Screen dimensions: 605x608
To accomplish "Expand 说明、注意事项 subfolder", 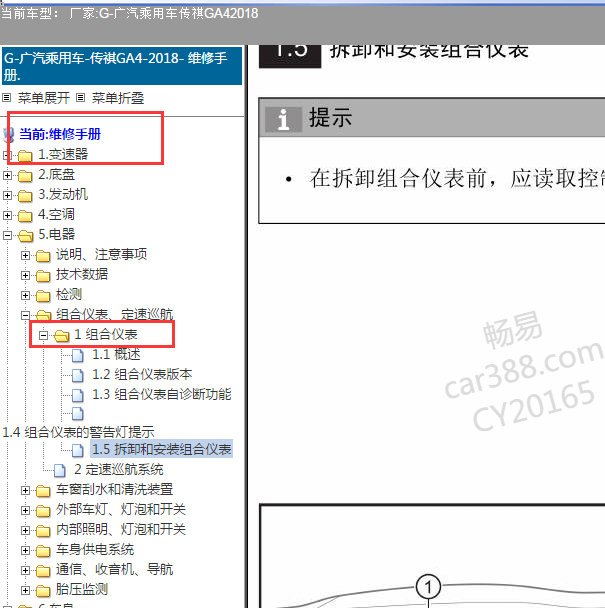I will click(x=25, y=255).
